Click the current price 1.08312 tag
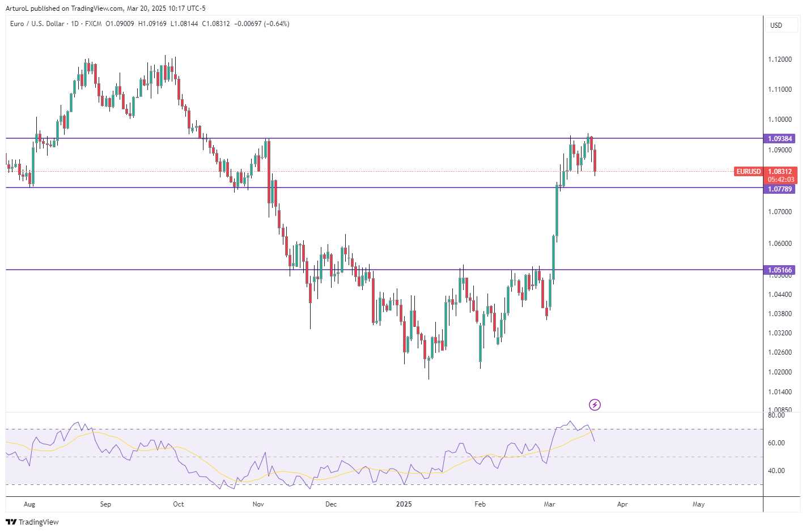 (x=780, y=172)
